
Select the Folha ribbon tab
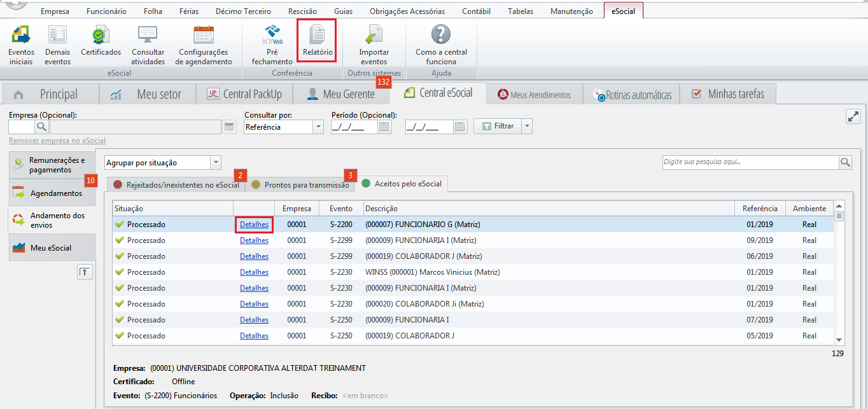coord(153,11)
